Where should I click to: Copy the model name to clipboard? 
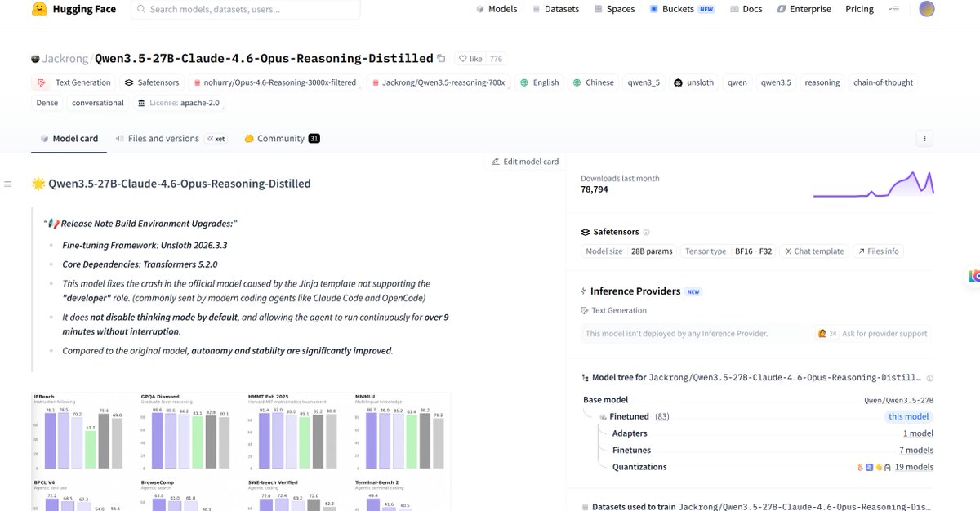[441, 59]
